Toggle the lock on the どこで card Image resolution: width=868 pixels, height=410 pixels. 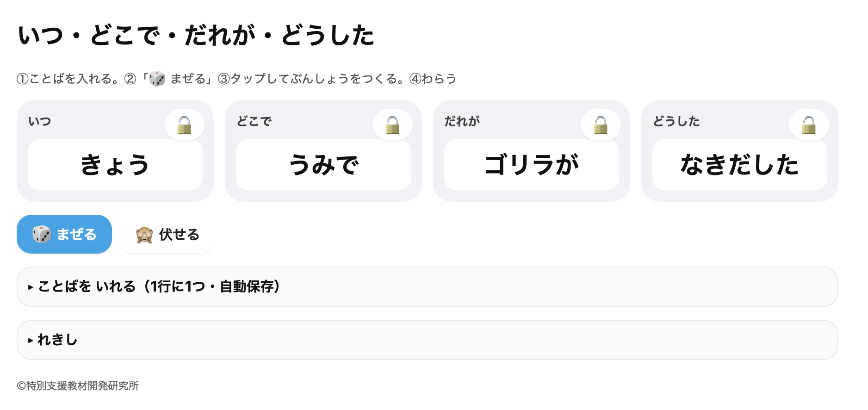[x=393, y=125]
